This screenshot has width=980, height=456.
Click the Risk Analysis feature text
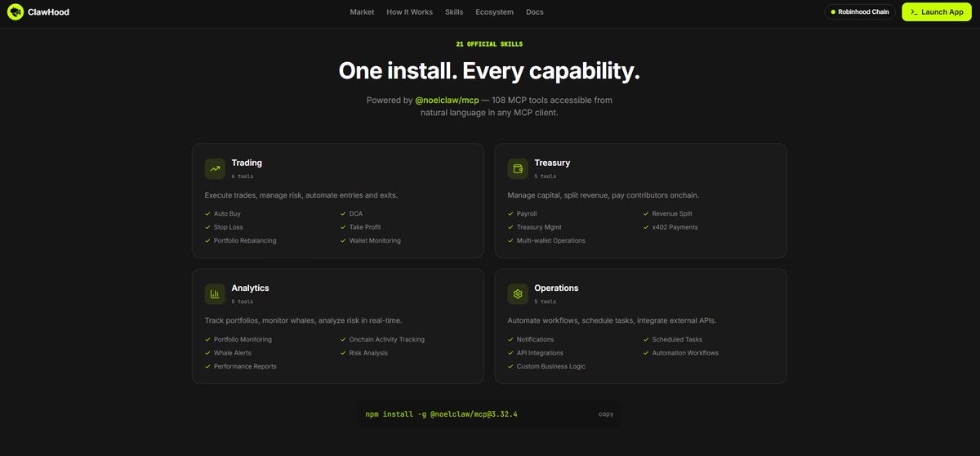click(x=368, y=353)
